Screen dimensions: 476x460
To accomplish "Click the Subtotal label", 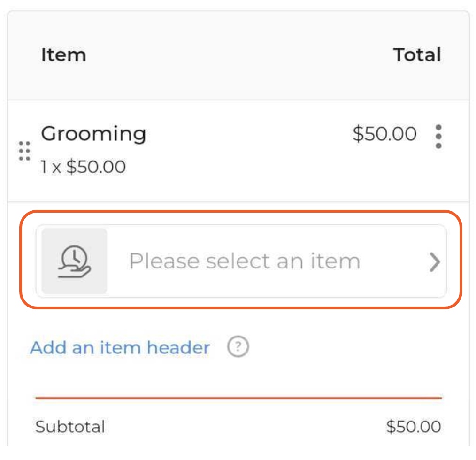I will (x=70, y=427).
